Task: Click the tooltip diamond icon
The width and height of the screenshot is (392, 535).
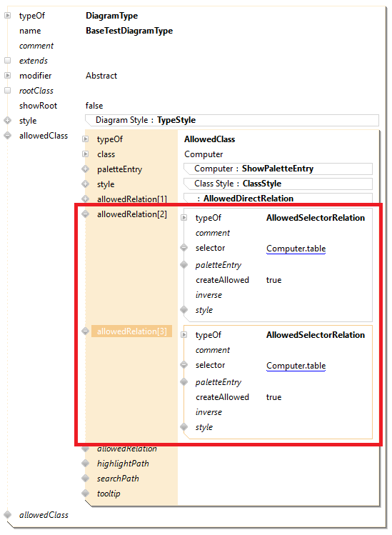Action: (x=85, y=494)
